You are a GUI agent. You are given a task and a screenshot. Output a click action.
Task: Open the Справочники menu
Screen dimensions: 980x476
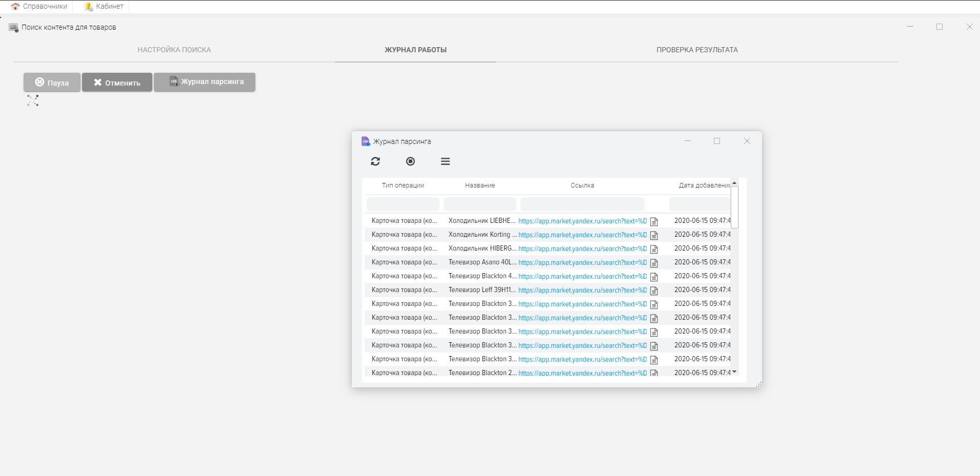39,6
